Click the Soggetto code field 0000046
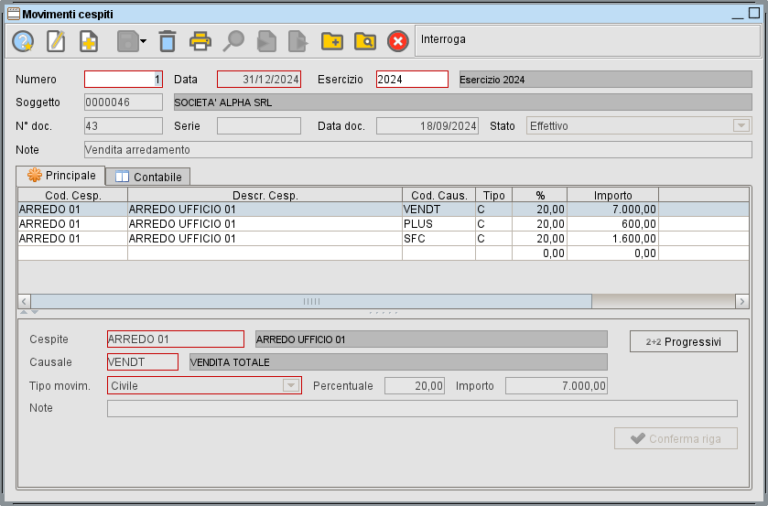 pos(123,102)
